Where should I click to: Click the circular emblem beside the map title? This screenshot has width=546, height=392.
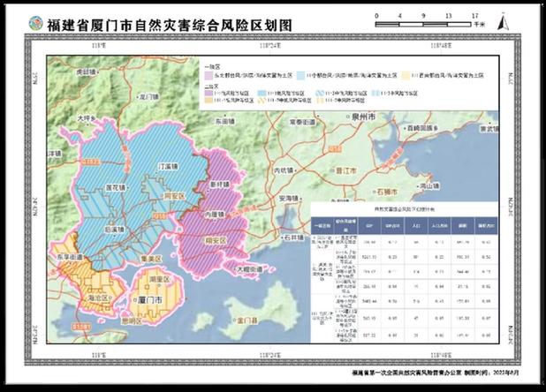click(x=34, y=22)
